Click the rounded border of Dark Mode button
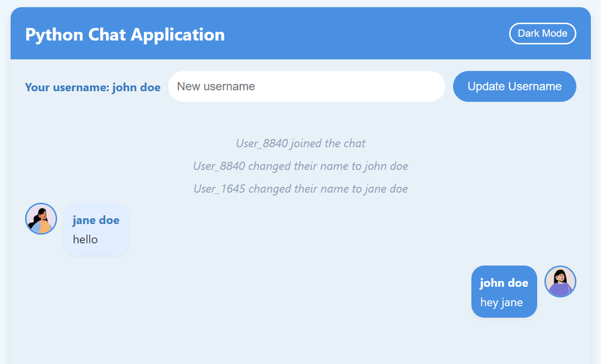601x364 pixels. click(x=543, y=23)
